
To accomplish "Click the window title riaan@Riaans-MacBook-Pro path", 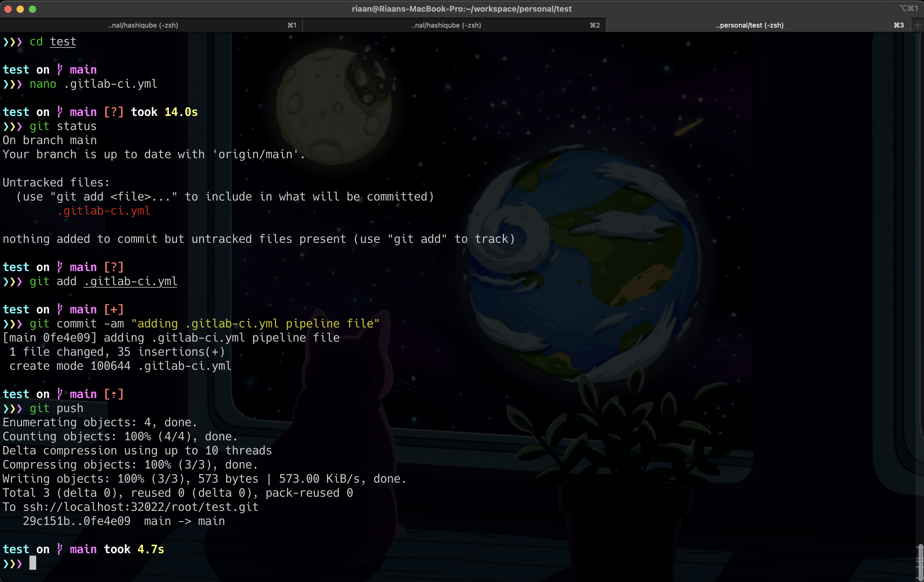I will point(462,9).
